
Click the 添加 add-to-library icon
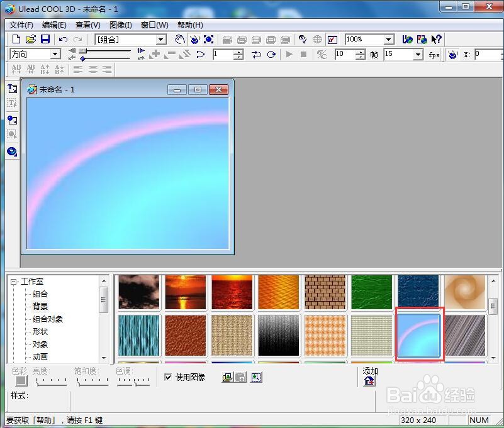click(369, 381)
